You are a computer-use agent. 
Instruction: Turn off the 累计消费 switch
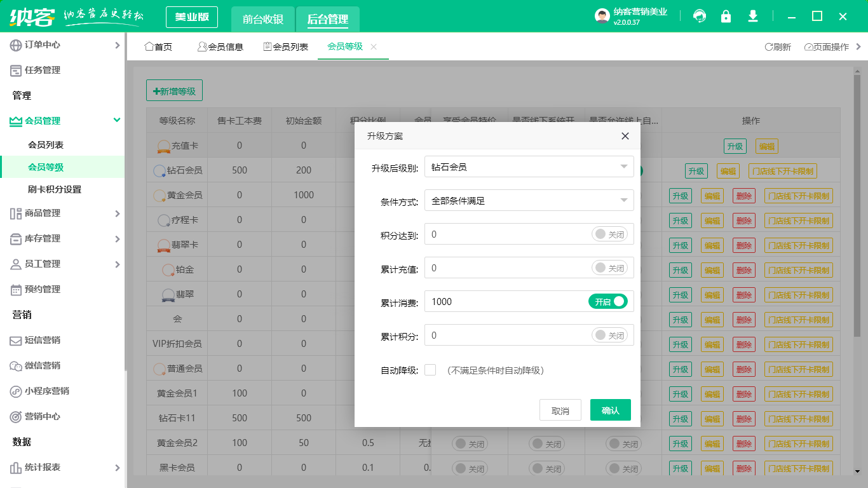coord(609,301)
